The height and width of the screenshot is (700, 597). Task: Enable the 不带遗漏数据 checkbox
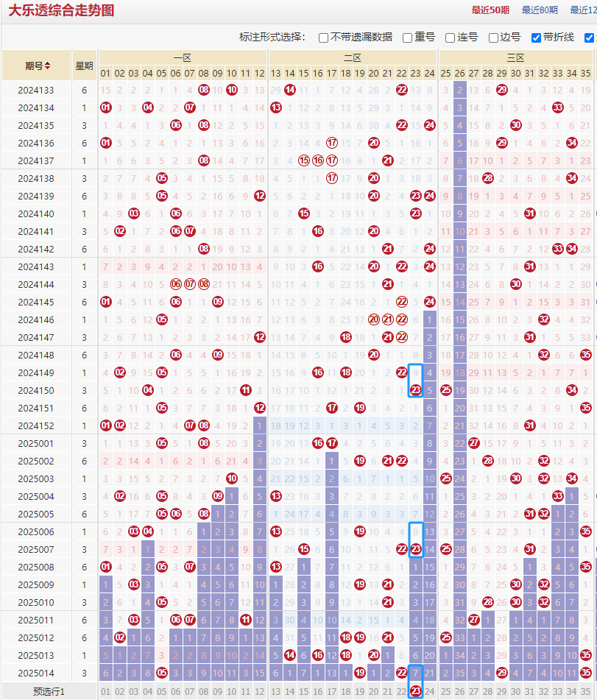tap(323, 38)
